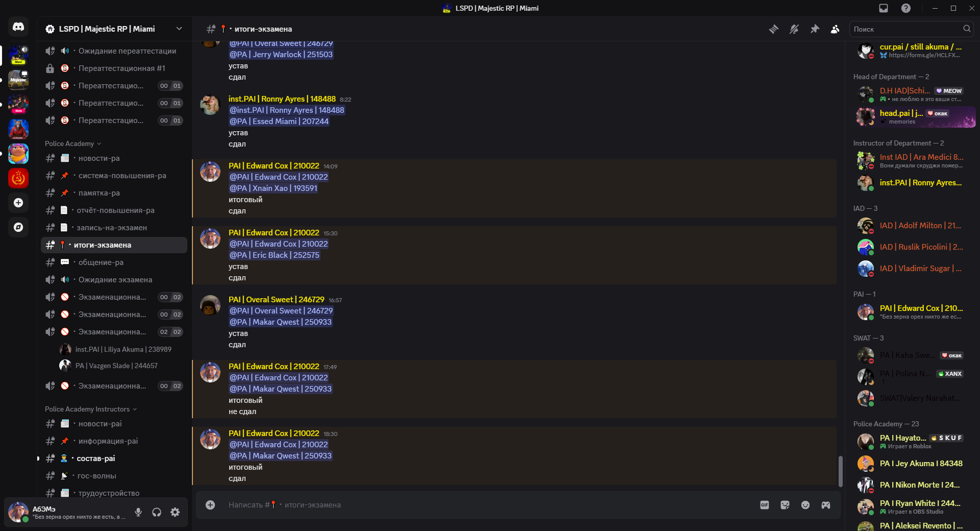Viewport: 980px width, 531px height.
Task: Collapse the Police Academy category
Action: click(x=73, y=143)
